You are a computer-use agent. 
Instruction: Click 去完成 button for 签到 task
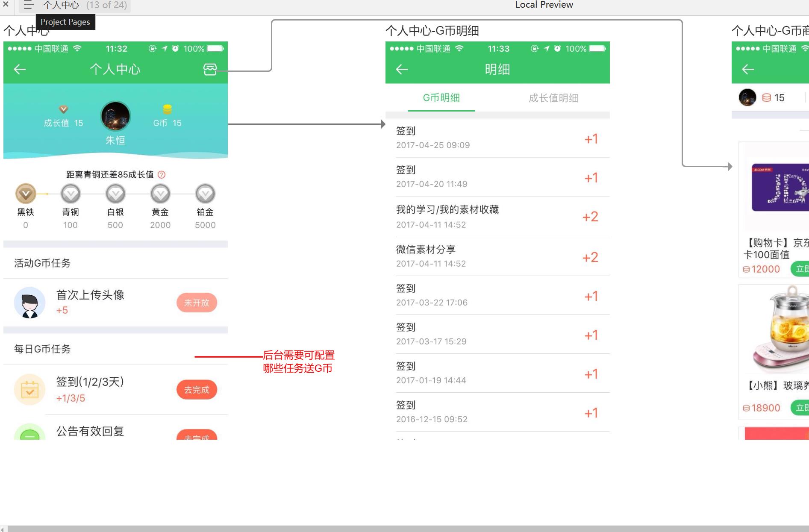coord(197,390)
